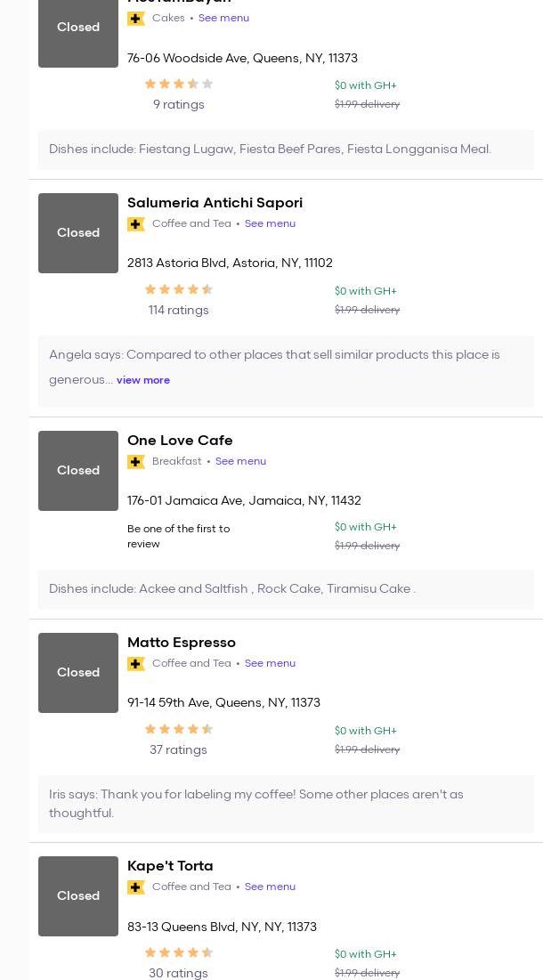Open One Love Cafe restaurant title
Viewport: 543px width, 980px height.
pyautogui.click(x=180, y=441)
